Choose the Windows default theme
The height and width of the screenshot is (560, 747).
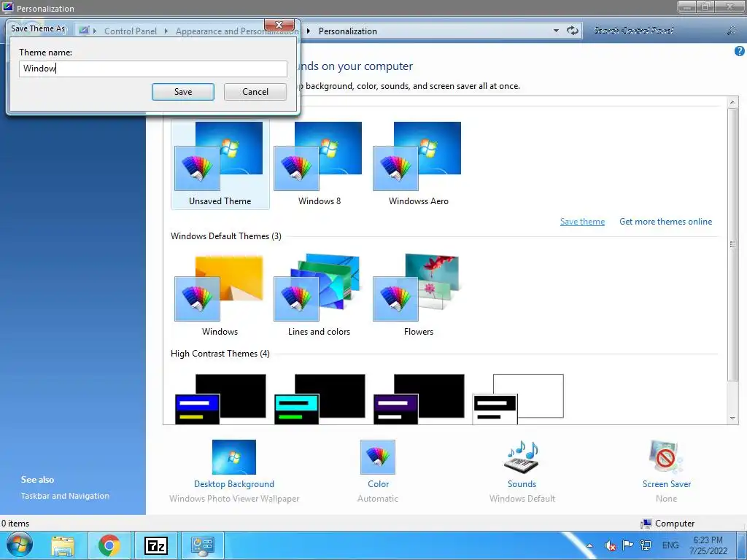coord(220,295)
